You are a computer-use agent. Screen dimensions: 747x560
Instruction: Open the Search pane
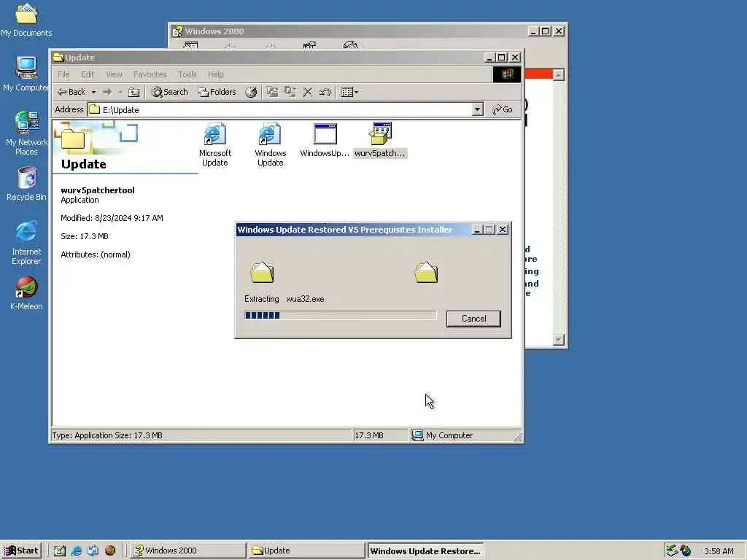[169, 92]
